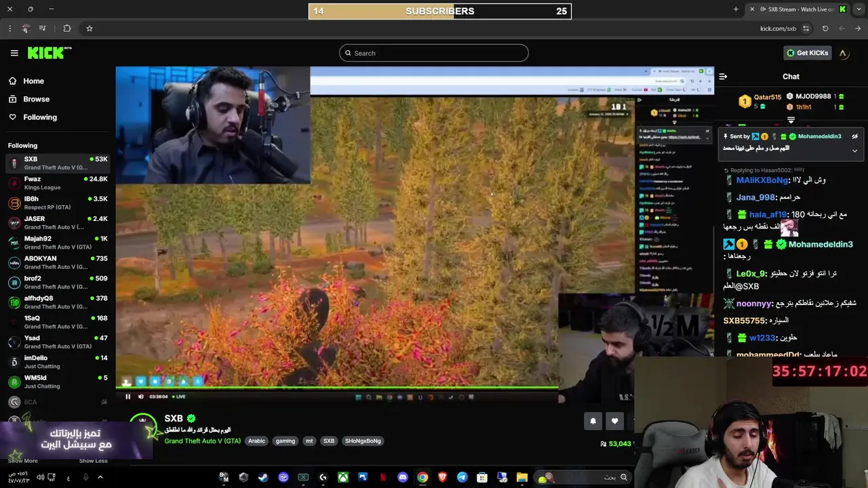Select imDello Just Chatting channel
868x488 pixels.
[58, 362]
